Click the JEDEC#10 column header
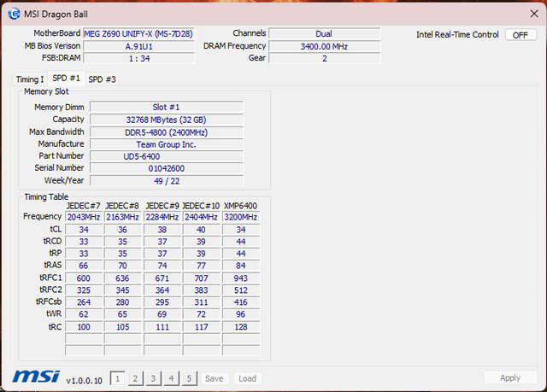Viewport: 547px width, 392px height. pyautogui.click(x=201, y=206)
